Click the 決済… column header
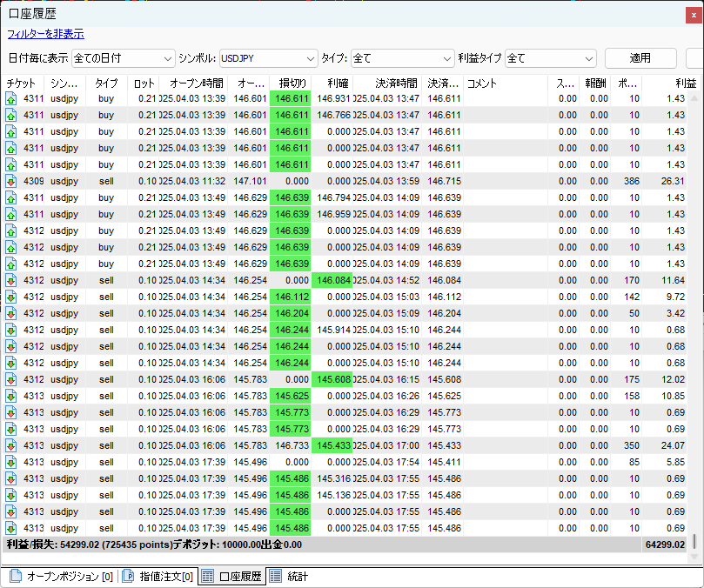 [443, 83]
